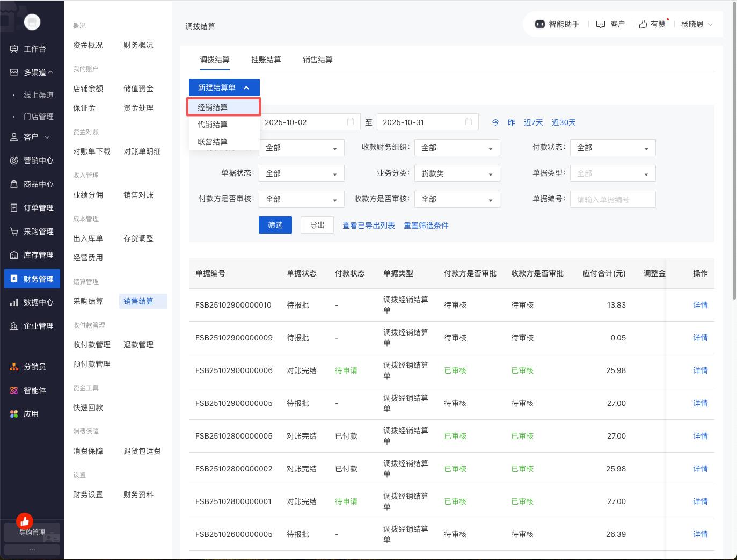Click the calendar icon in end date field
The image size is (737, 560).
point(468,122)
